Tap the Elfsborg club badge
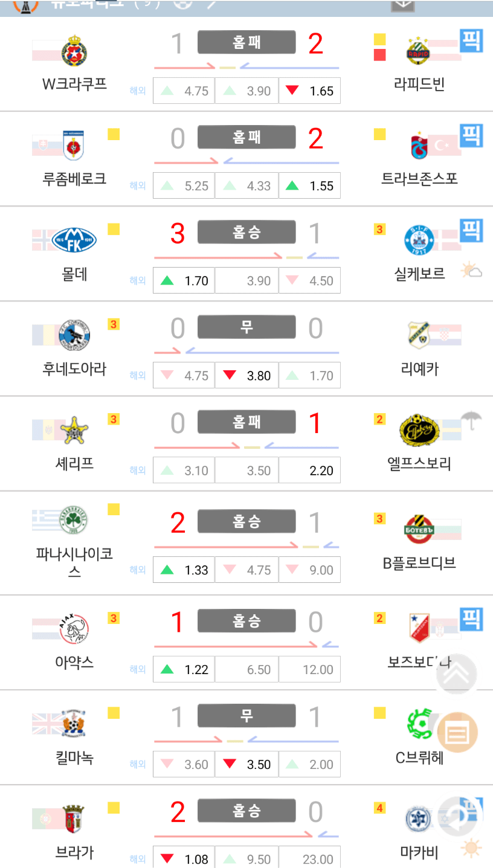 click(418, 429)
